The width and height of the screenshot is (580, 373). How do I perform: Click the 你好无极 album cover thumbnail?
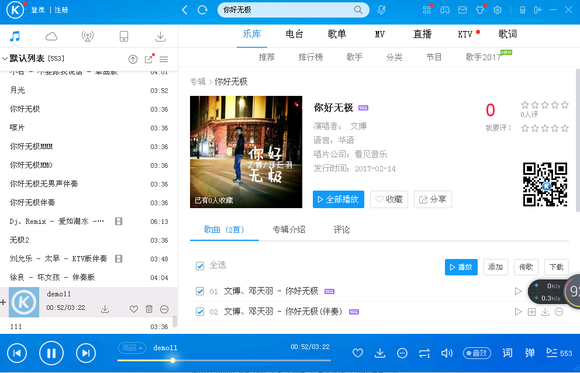point(246,152)
